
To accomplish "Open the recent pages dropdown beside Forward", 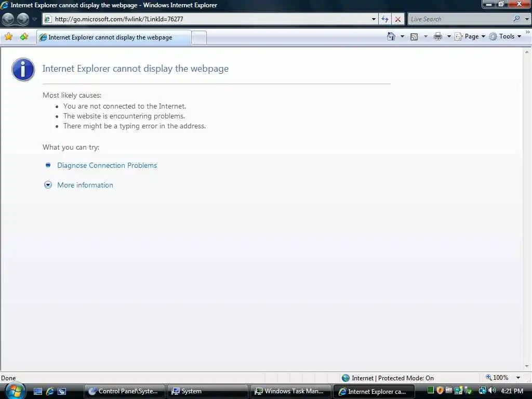I will (35, 19).
